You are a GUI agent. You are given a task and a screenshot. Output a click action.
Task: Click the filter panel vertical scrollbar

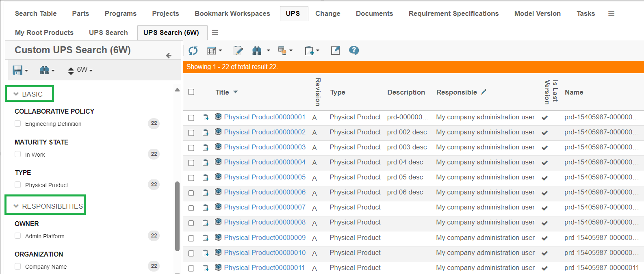click(177, 215)
